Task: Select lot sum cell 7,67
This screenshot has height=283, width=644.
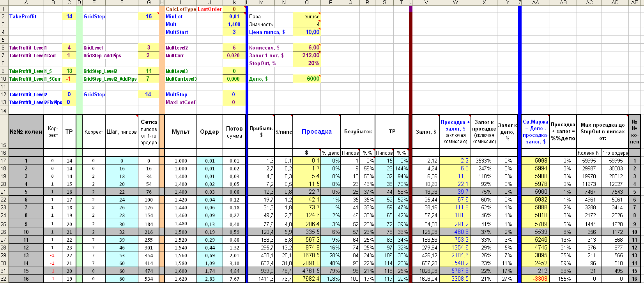Action: tap(234, 279)
